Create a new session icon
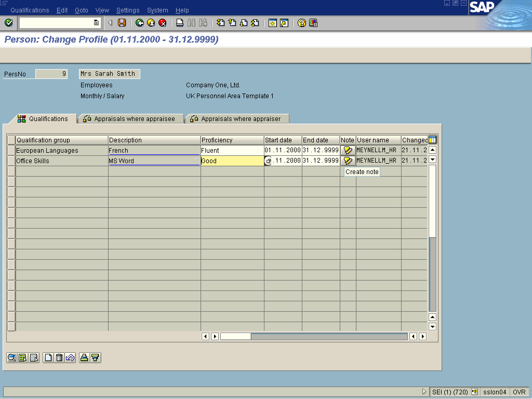 [272, 23]
